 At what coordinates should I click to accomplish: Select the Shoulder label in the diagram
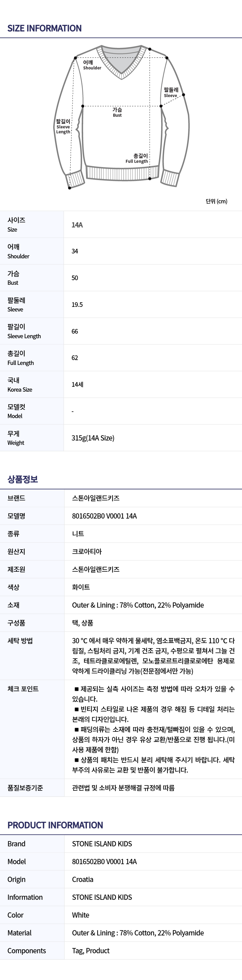tap(92, 65)
